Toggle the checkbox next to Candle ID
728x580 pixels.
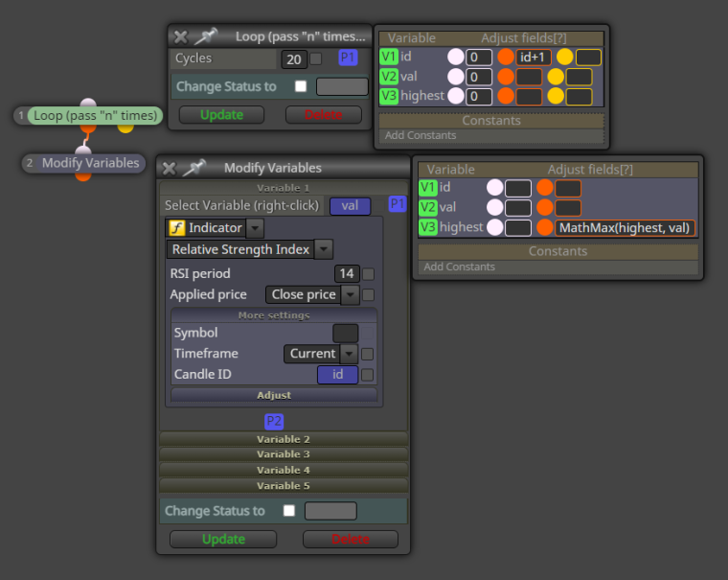pos(367,375)
